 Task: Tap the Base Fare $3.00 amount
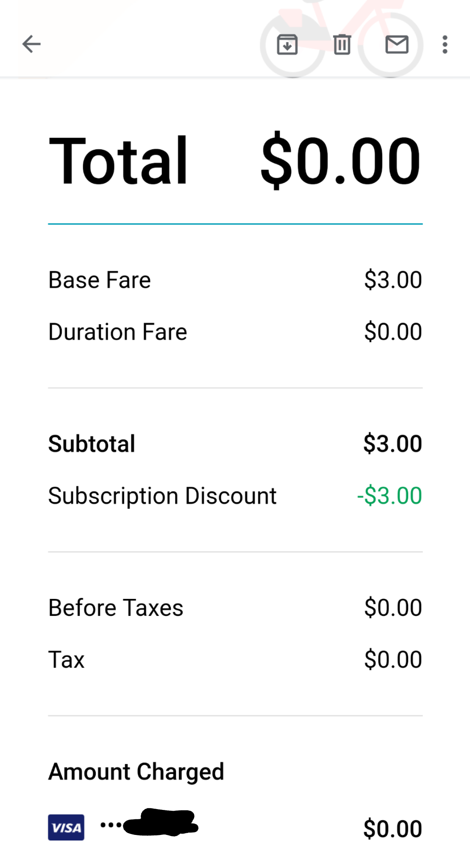coord(393,280)
